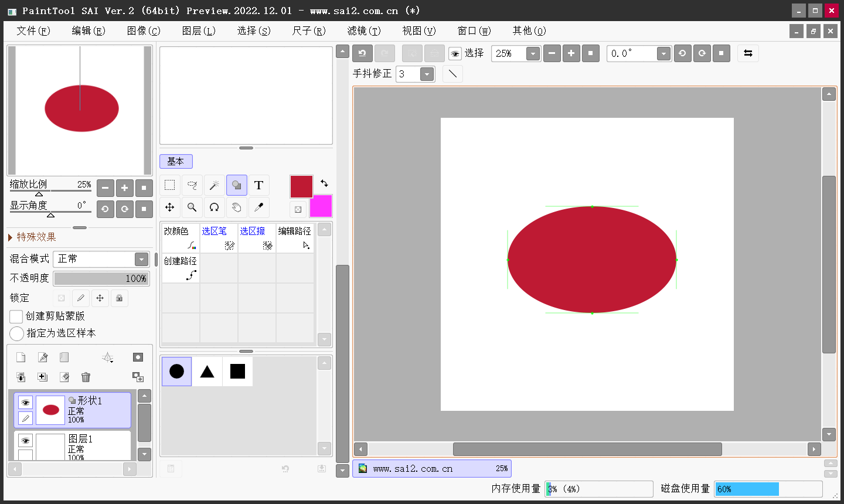Viewport: 844px width, 504px height.
Task: Toggle lock movement icon
Action: pyautogui.click(x=100, y=298)
